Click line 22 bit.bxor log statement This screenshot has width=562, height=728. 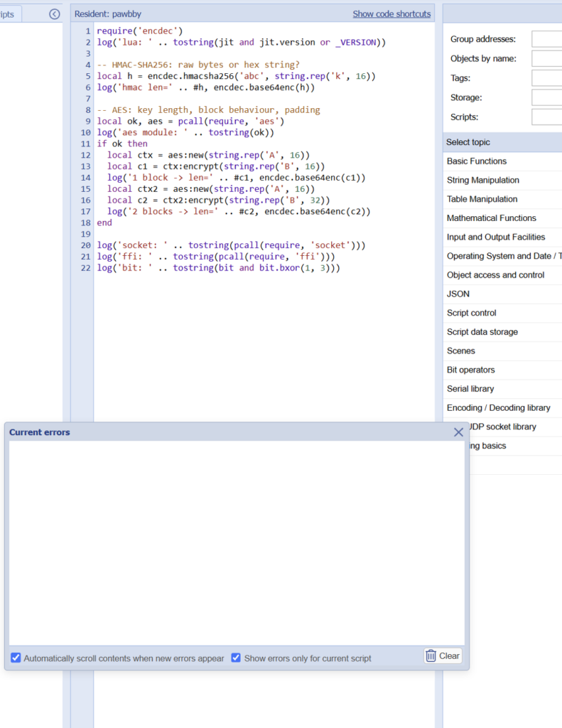tap(218, 268)
